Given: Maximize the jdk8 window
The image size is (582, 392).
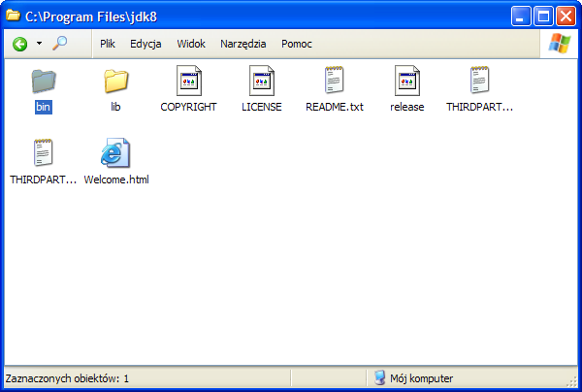Looking at the screenshot, I should click(543, 16).
